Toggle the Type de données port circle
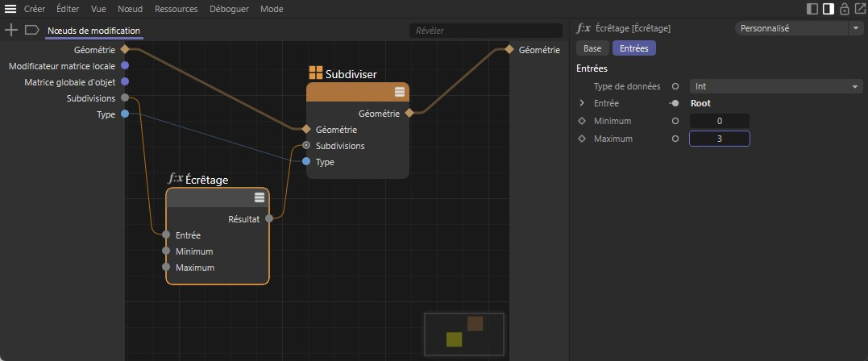The width and height of the screenshot is (868, 361). [675, 86]
